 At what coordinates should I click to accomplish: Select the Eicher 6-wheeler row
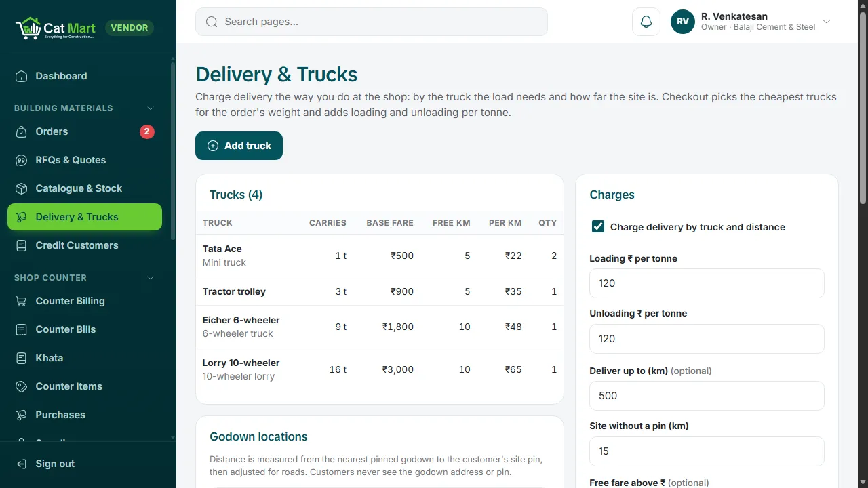pyautogui.click(x=380, y=327)
